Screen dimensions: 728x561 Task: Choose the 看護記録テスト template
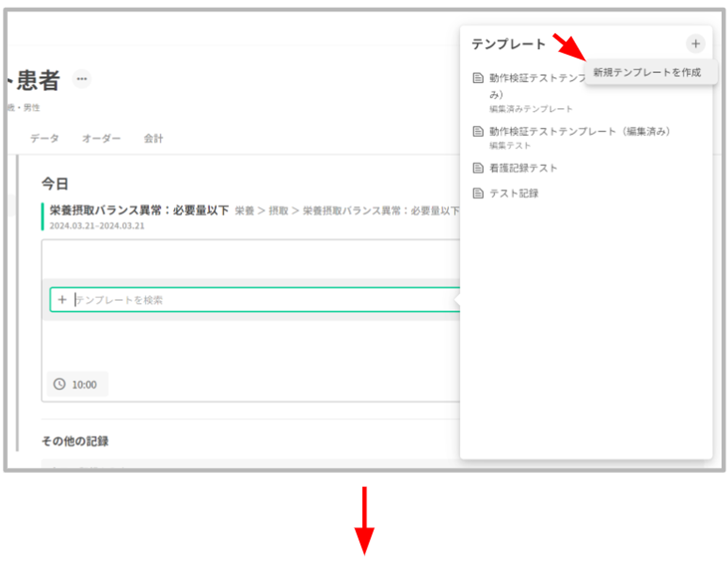click(x=523, y=168)
